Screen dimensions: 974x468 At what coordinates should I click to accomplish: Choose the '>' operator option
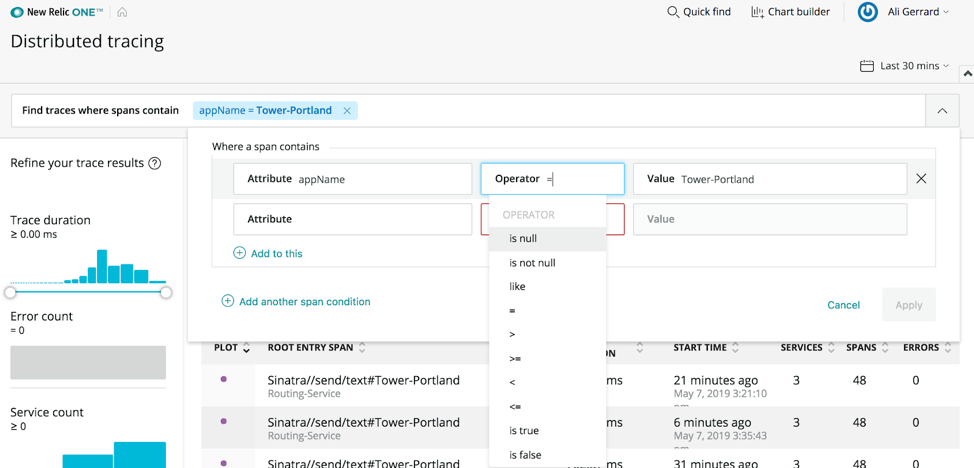pos(547,334)
